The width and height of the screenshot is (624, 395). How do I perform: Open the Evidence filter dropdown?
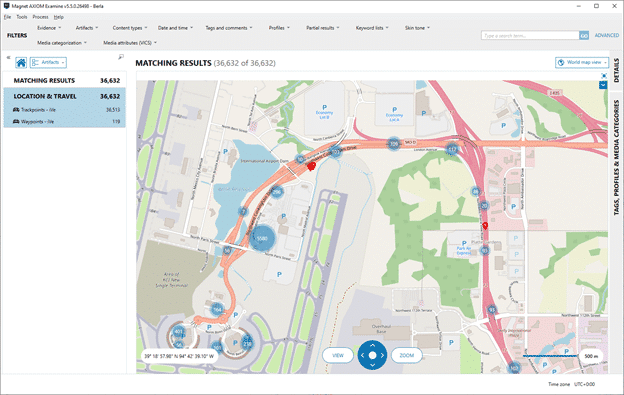[x=49, y=28]
